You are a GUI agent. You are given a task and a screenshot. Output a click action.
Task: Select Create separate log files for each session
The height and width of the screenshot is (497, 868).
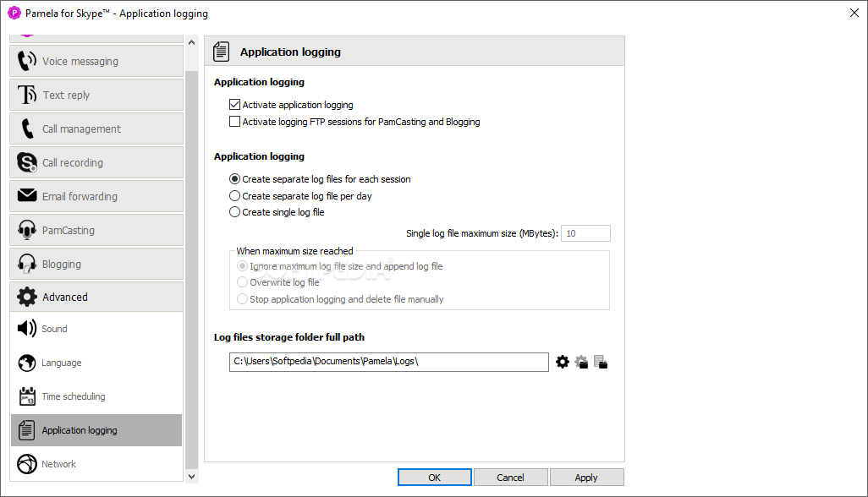(x=234, y=179)
